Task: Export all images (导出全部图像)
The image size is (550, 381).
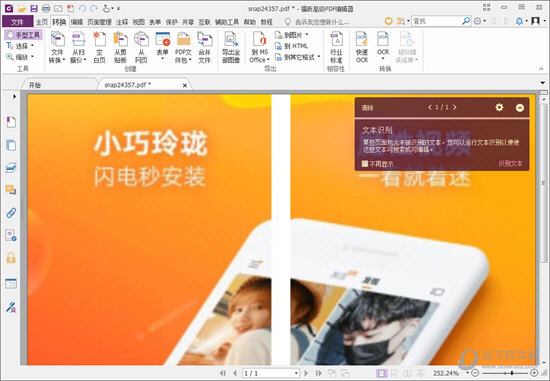Action: [231, 47]
